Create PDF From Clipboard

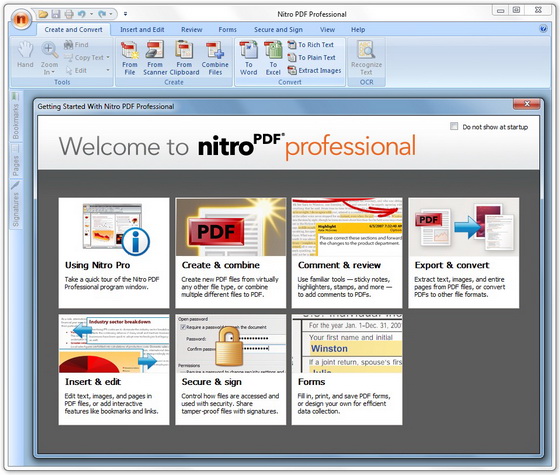(x=184, y=58)
